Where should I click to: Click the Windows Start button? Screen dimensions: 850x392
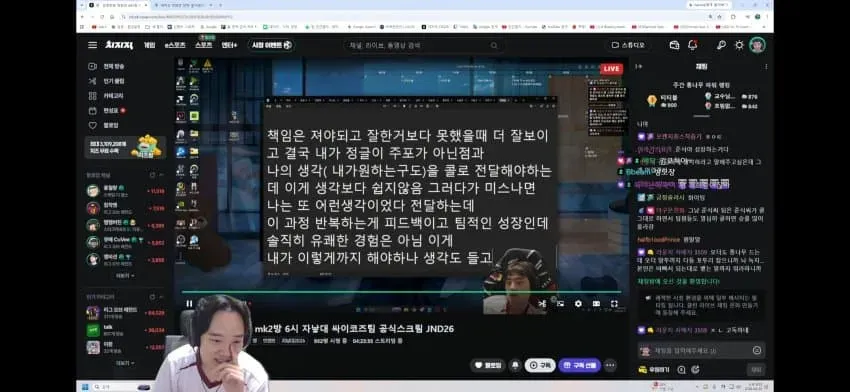point(85,387)
